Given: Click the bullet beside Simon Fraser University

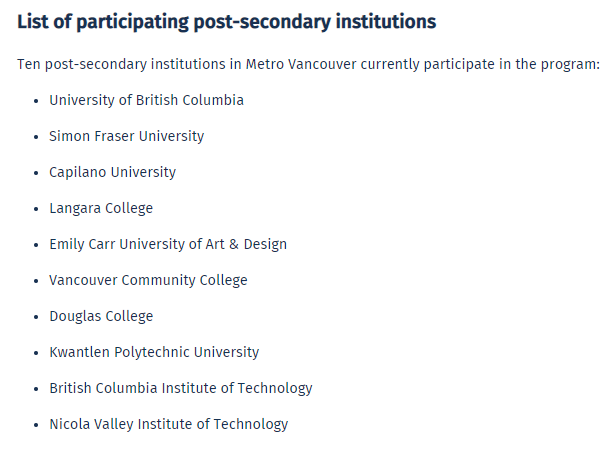Looking at the screenshot, I should pos(36,137).
